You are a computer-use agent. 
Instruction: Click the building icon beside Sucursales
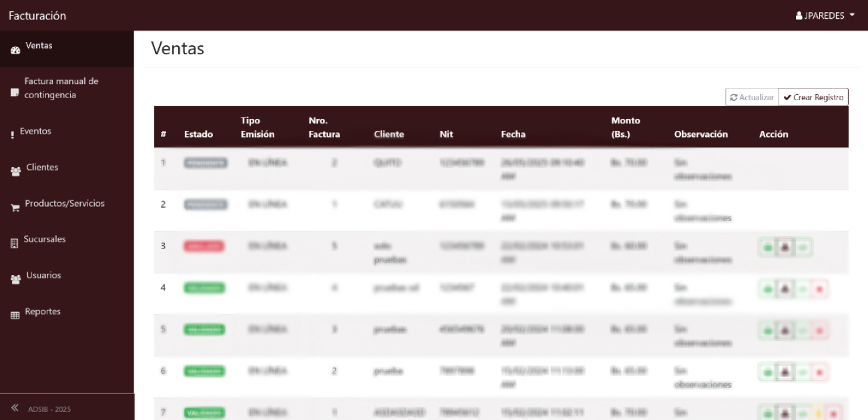click(15, 244)
